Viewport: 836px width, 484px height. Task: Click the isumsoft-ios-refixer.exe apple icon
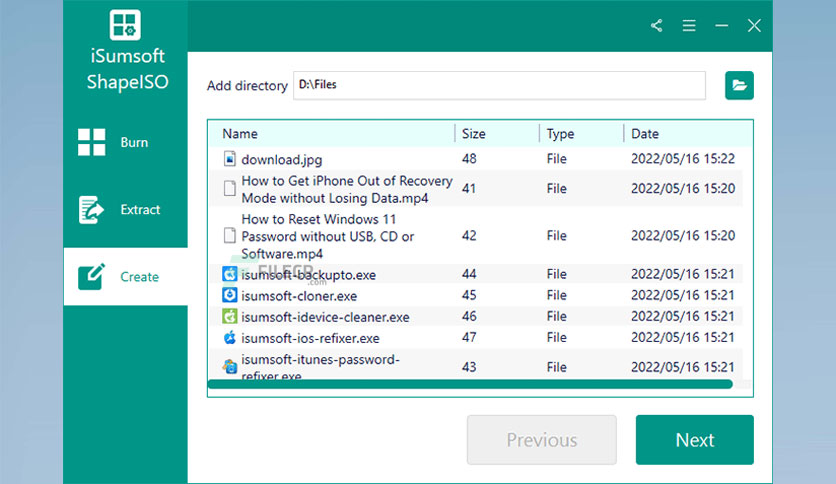click(x=230, y=337)
